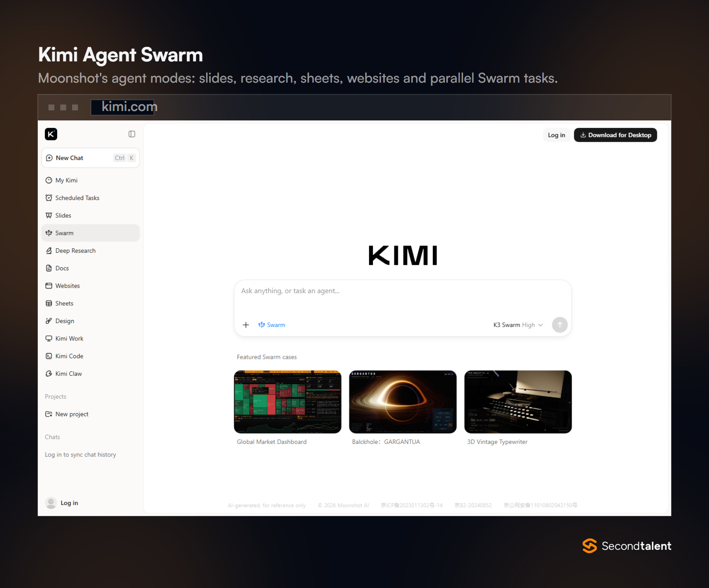The height and width of the screenshot is (588, 709).
Task: Select Deep Research mode in sidebar
Action: (91, 251)
